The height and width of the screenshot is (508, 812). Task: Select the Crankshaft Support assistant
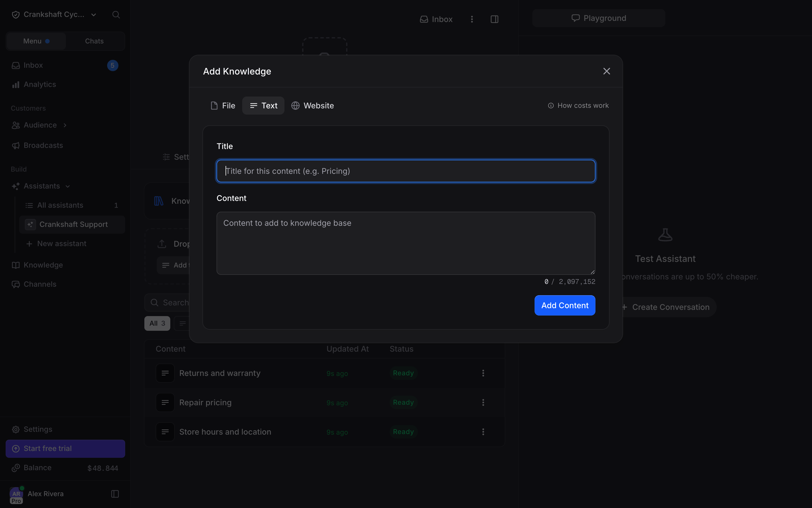pos(72,224)
